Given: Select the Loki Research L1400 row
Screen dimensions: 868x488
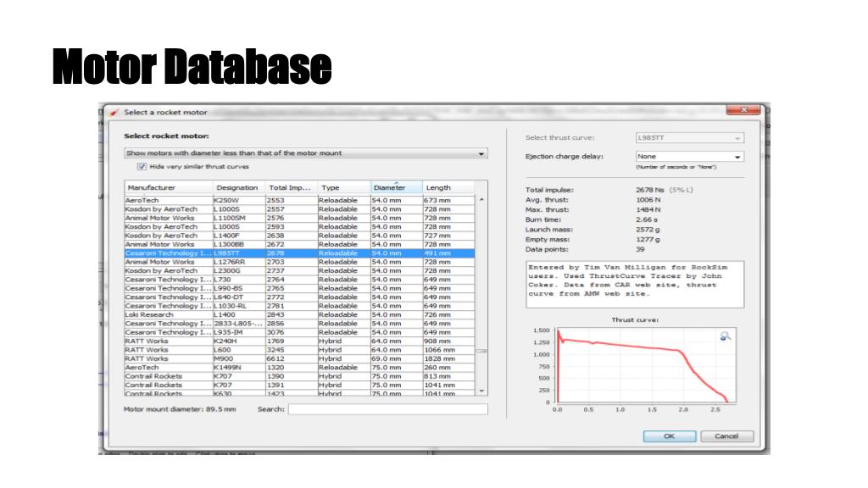Looking at the screenshot, I should pos(299,315).
